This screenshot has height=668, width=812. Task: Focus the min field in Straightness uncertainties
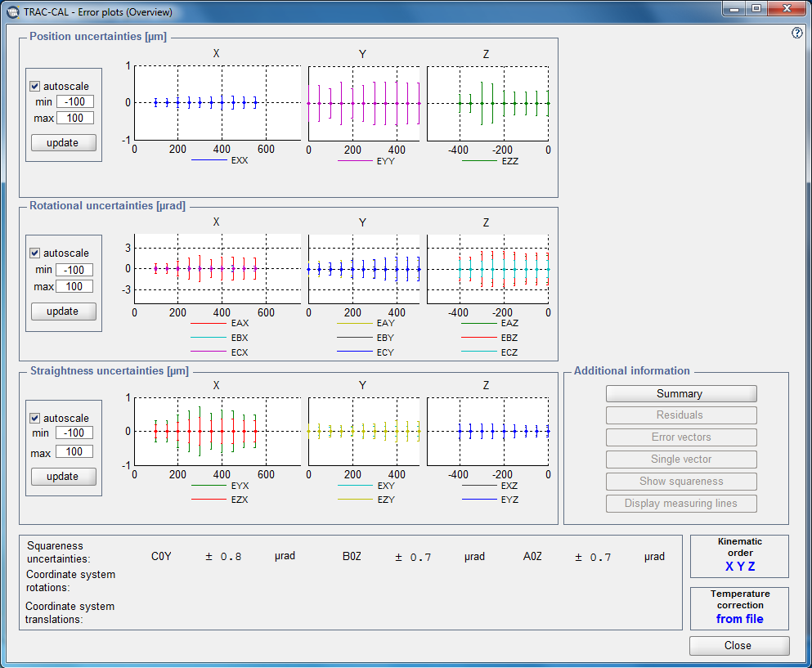74,433
